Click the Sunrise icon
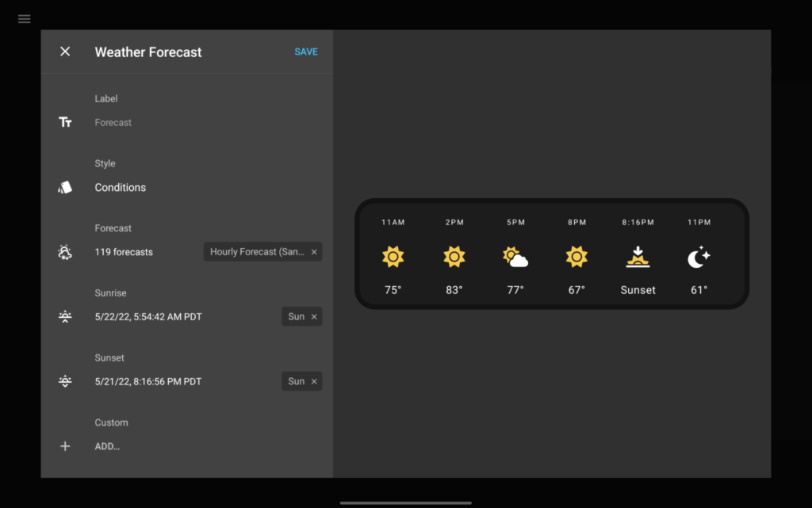The width and height of the screenshot is (812, 508). [65, 317]
